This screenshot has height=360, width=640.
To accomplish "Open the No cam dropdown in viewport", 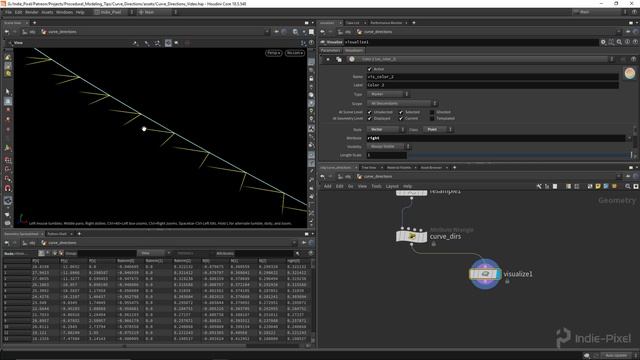I will [295, 53].
